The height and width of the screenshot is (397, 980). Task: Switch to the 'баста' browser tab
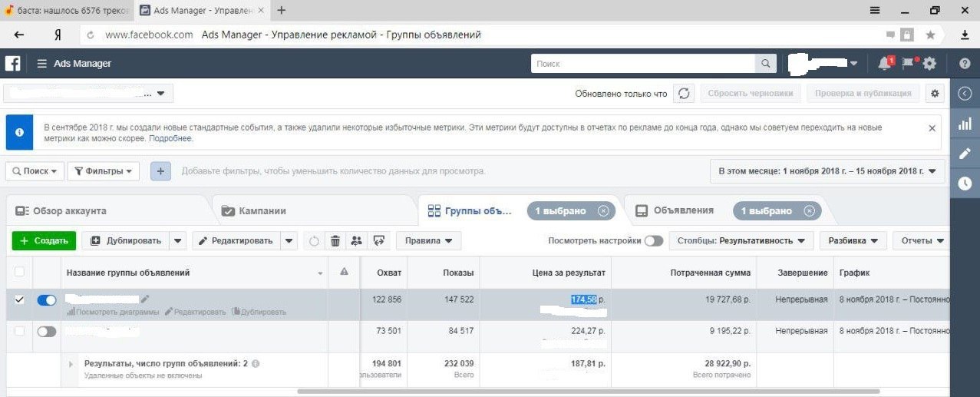point(67,10)
